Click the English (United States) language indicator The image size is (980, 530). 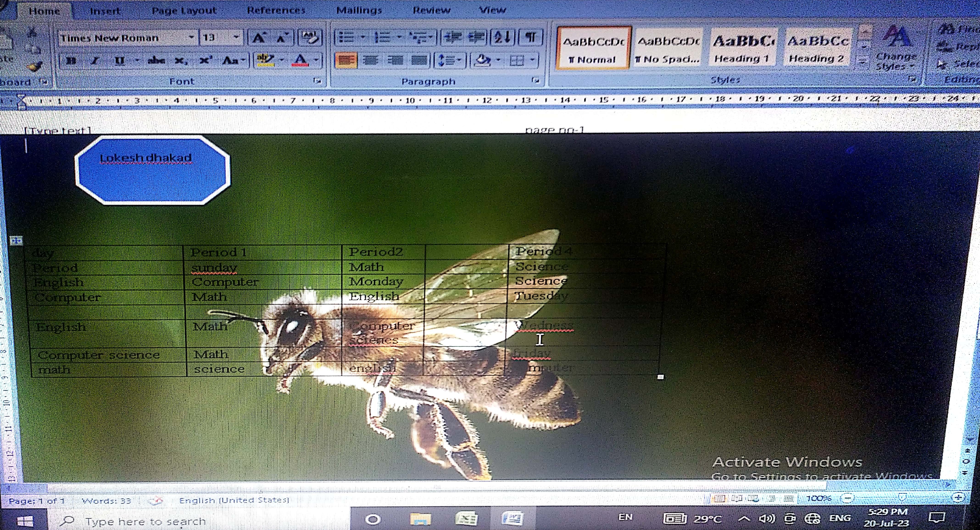click(234, 500)
